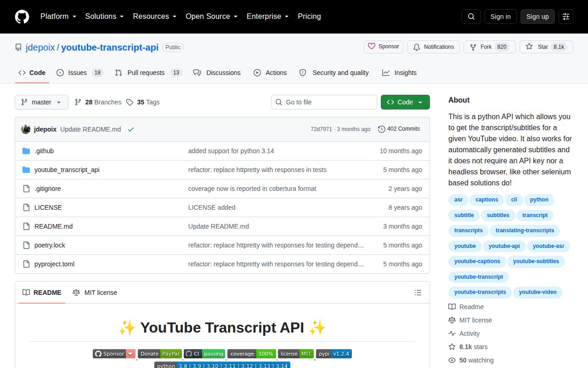Open the Discussions tab
Screen dimensions: 588x368
tap(217, 73)
